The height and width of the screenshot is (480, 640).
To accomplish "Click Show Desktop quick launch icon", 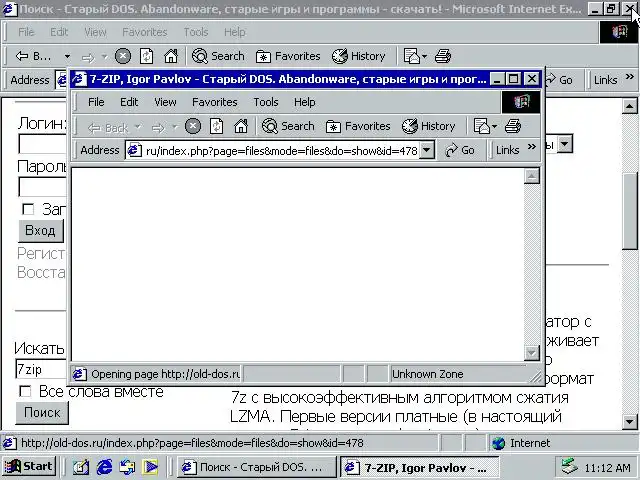I will click(80, 467).
